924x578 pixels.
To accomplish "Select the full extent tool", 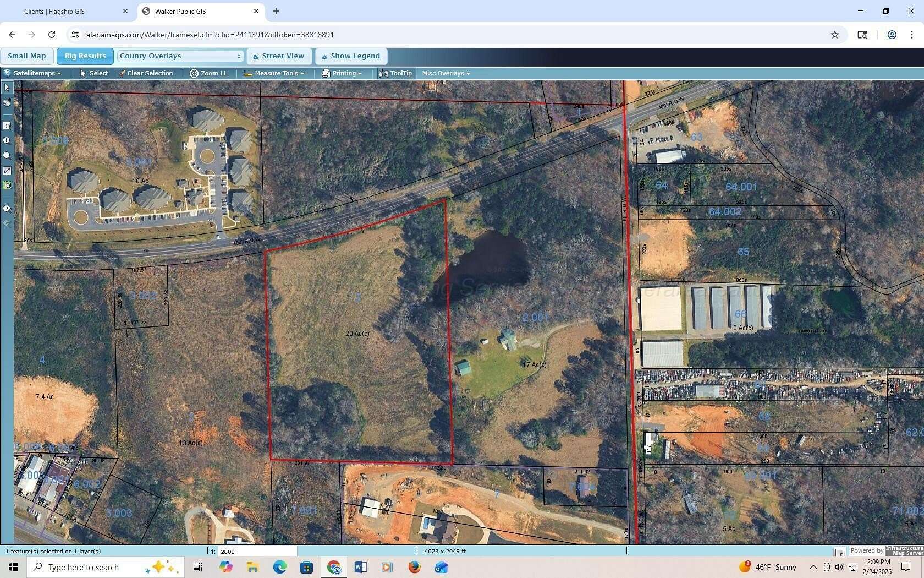I will (7, 171).
